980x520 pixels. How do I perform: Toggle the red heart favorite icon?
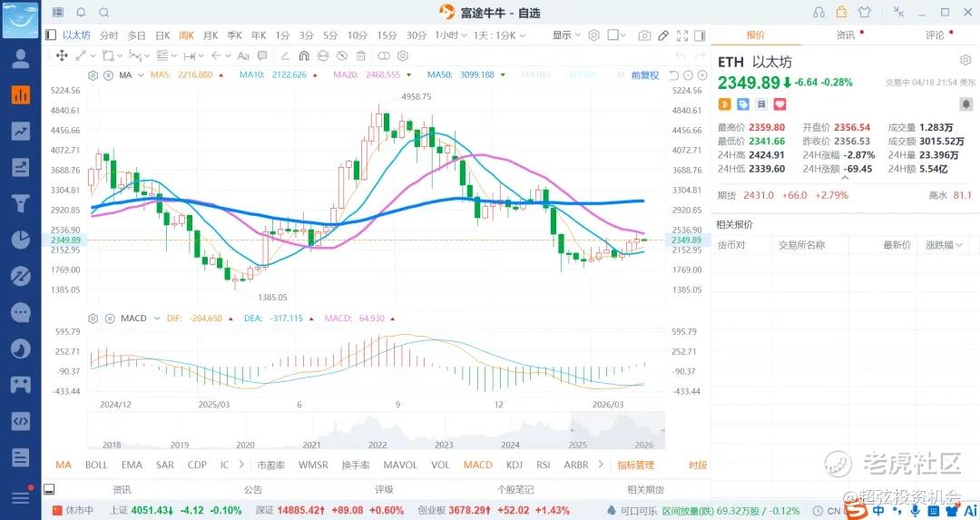tap(780, 103)
